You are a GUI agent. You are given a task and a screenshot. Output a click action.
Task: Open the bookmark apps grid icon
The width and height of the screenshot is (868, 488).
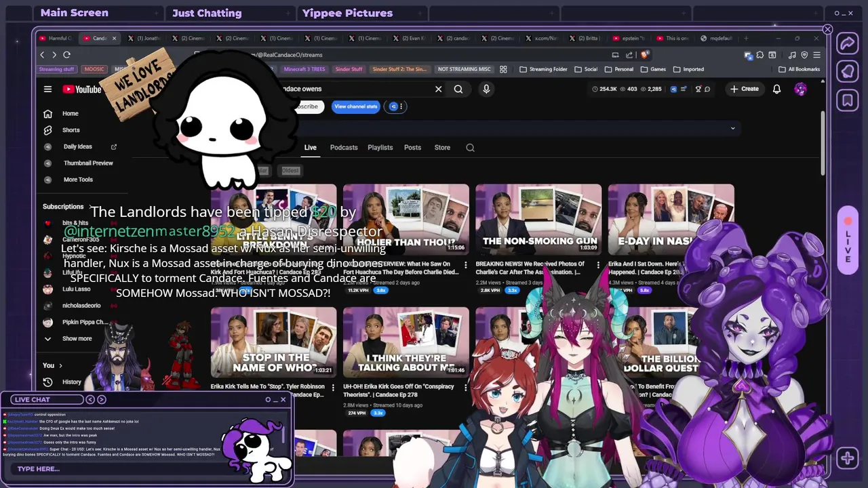[x=503, y=69]
